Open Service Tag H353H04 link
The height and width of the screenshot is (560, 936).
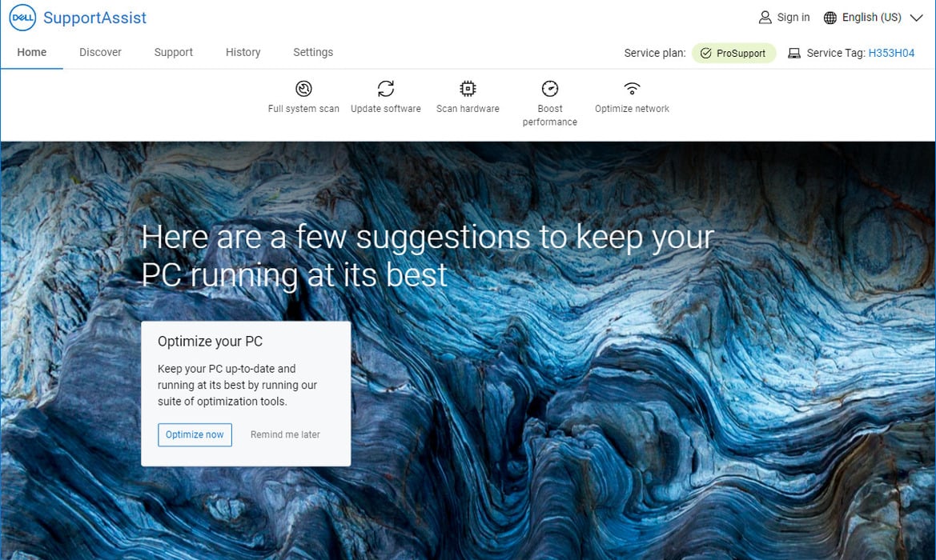pyautogui.click(x=891, y=53)
